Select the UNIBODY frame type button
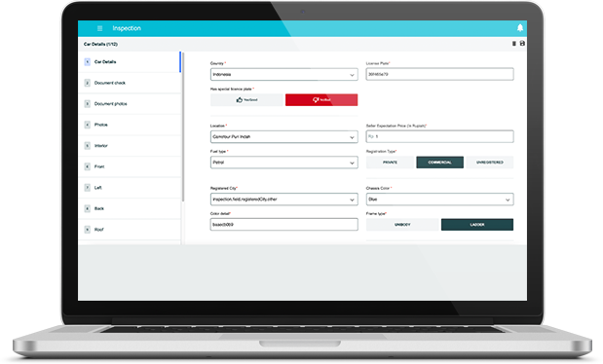Image resolution: width=603 pixels, height=364 pixels. coord(402,225)
